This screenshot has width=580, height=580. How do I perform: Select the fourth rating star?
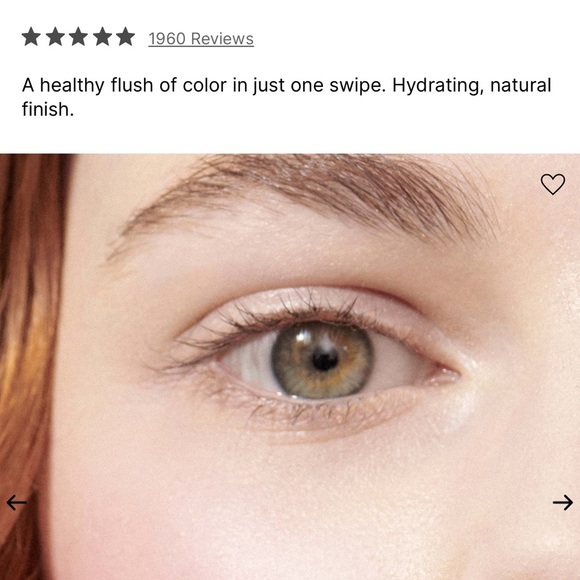pyautogui.click(x=102, y=37)
